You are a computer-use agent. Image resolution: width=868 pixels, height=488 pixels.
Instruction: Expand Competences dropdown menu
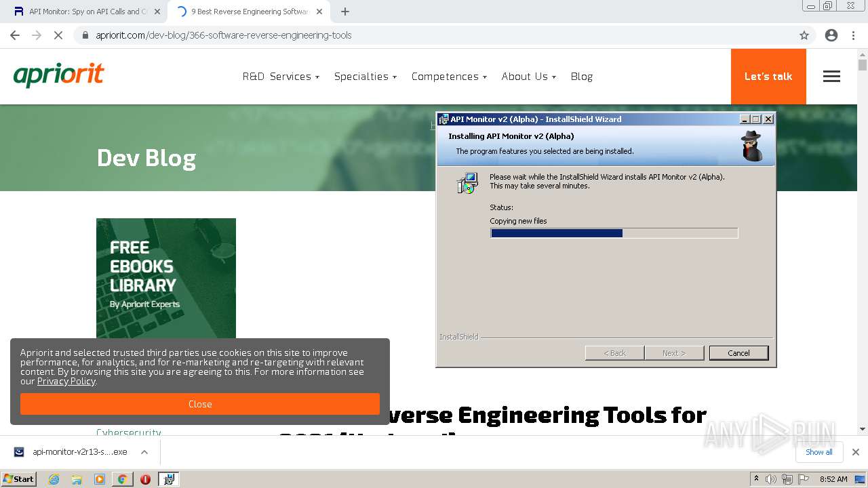pyautogui.click(x=449, y=77)
